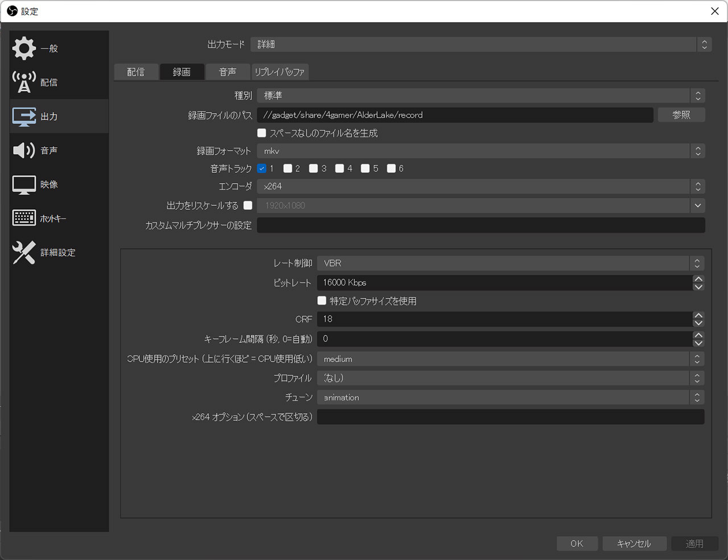
Task: Confirm settings with OK button
Action: coord(577,544)
